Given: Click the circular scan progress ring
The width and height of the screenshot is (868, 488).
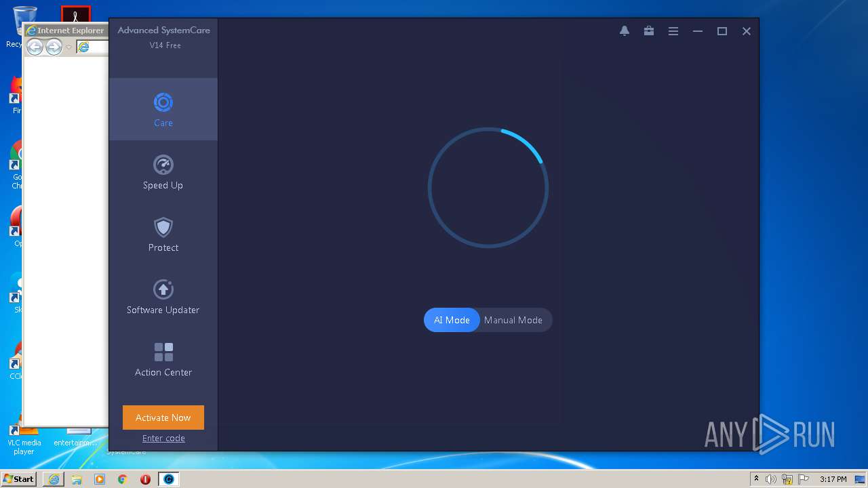Looking at the screenshot, I should [488, 188].
